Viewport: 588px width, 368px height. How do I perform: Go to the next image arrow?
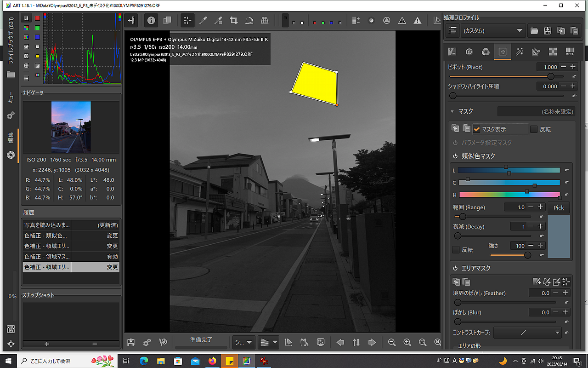[x=372, y=342]
